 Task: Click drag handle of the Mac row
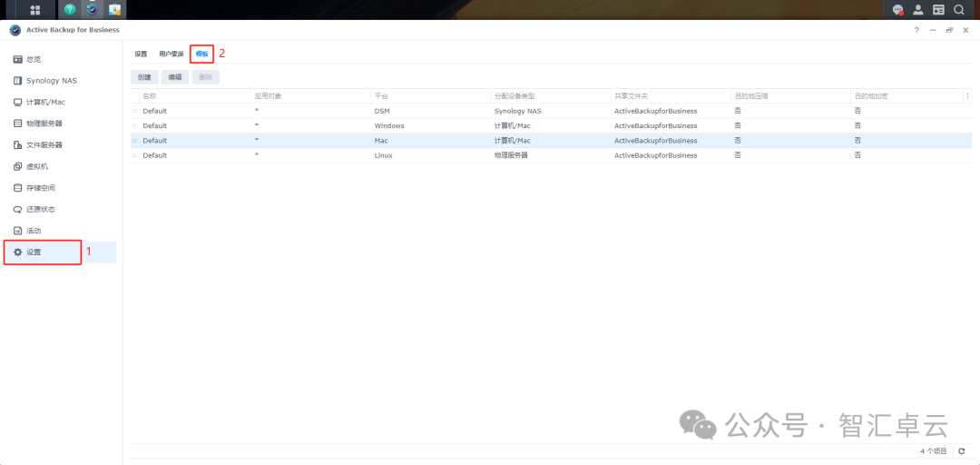(x=135, y=141)
